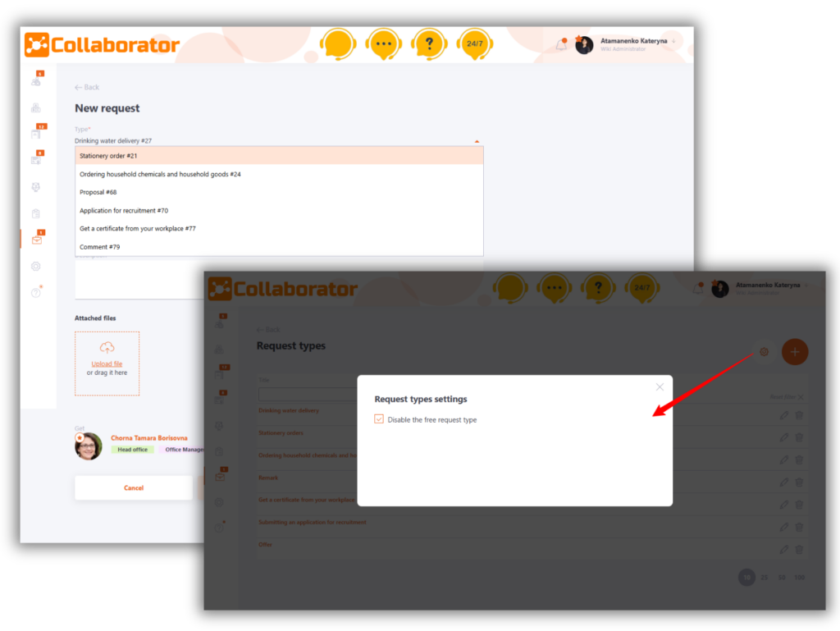The width and height of the screenshot is (840, 631).
Task: Open the settings gear sidebar icon in New request window
Action: [36, 266]
